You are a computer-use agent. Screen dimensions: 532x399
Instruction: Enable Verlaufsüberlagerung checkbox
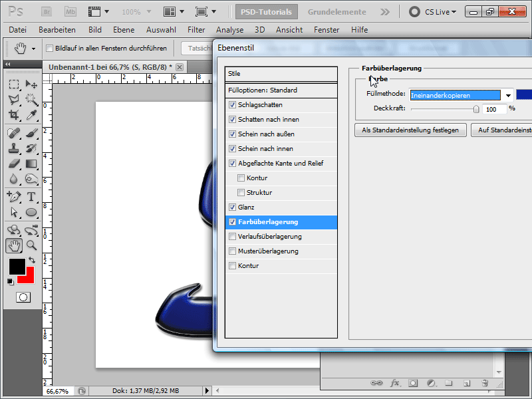(x=232, y=237)
